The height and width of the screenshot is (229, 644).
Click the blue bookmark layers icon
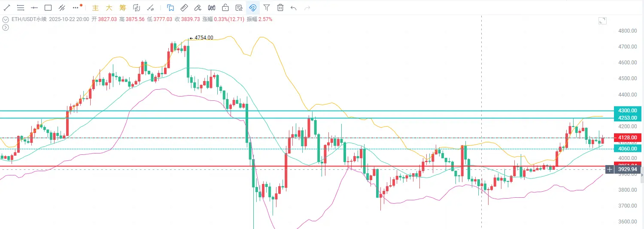tap(170, 8)
